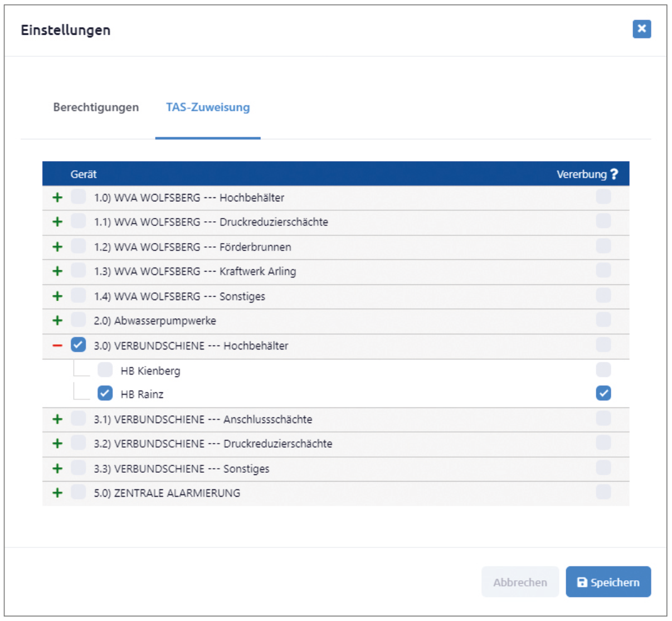Expand 1.3) Kraftwerk Arling row
672x621 pixels.
pyautogui.click(x=57, y=271)
